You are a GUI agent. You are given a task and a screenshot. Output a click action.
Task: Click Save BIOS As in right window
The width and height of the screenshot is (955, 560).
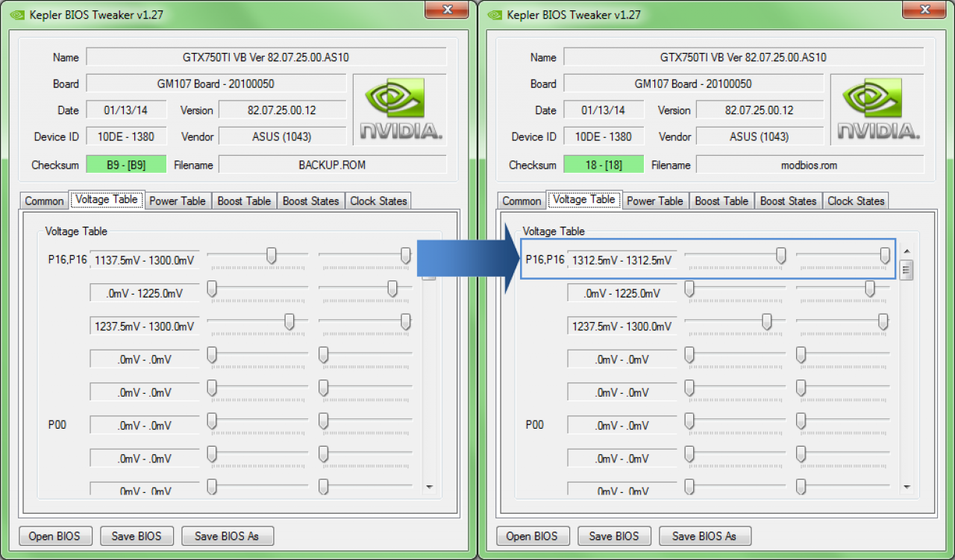tap(704, 535)
